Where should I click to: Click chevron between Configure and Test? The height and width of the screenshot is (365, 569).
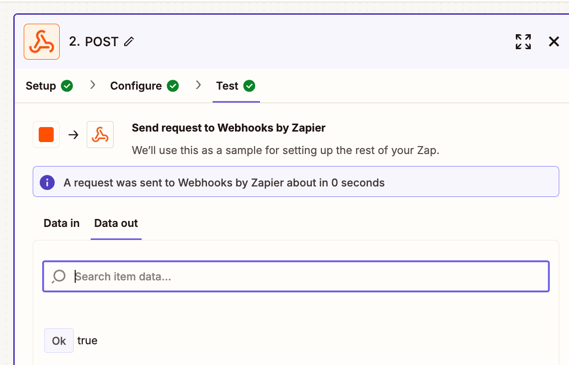coord(198,85)
